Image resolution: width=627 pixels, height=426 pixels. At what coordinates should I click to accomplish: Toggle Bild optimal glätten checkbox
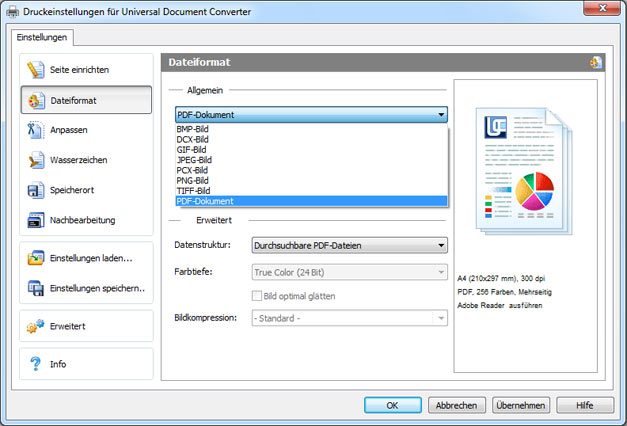[256, 296]
